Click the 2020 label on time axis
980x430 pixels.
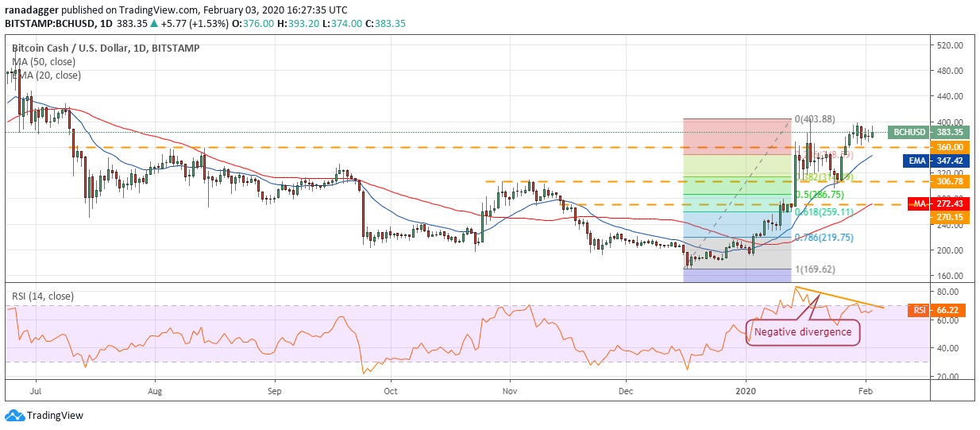coord(747,391)
